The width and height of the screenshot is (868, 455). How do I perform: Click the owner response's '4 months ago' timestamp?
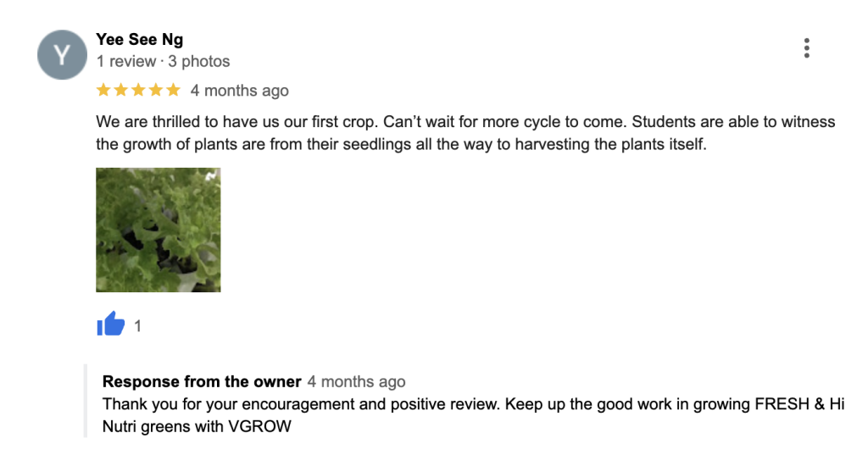(x=356, y=382)
